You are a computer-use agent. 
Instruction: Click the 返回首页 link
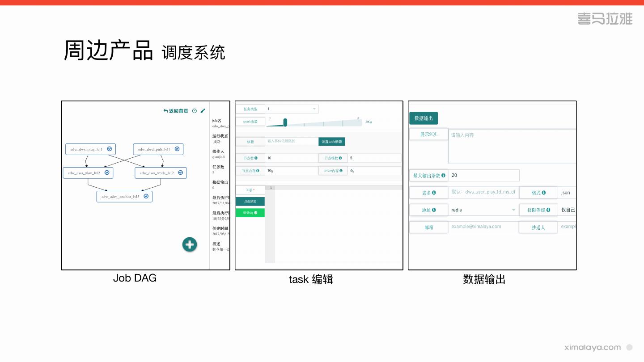click(x=176, y=111)
